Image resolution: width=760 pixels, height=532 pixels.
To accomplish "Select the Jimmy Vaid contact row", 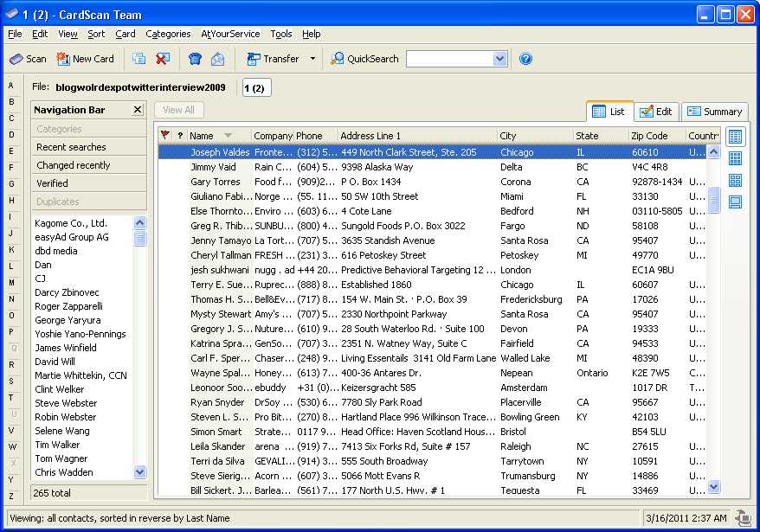I will (x=432, y=167).
